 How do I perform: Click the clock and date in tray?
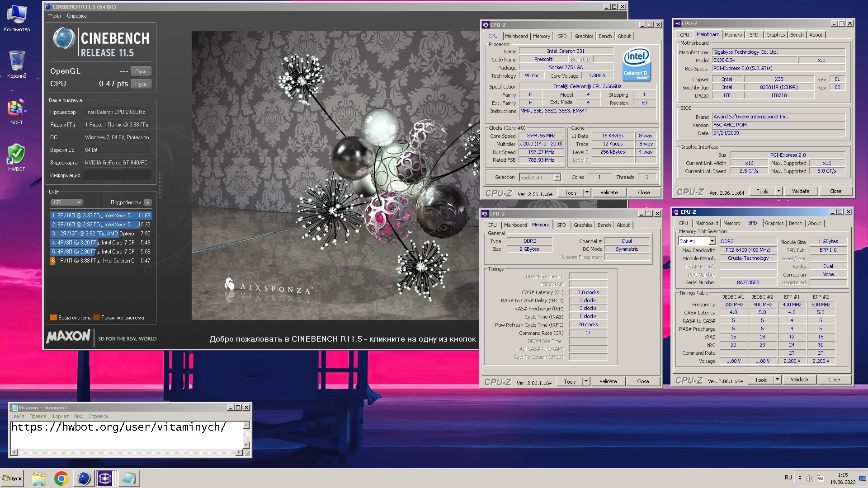point(843,479)
